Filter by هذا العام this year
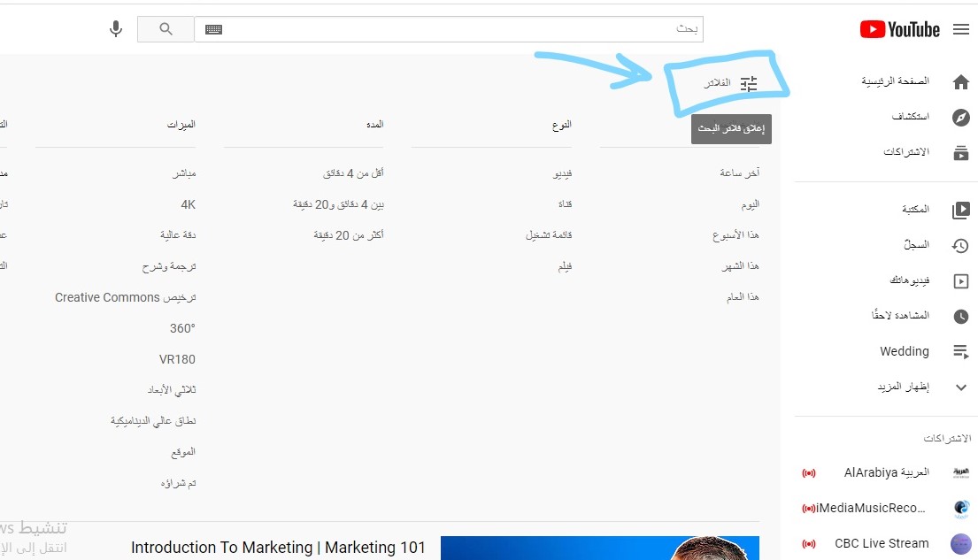 point(743,297)
